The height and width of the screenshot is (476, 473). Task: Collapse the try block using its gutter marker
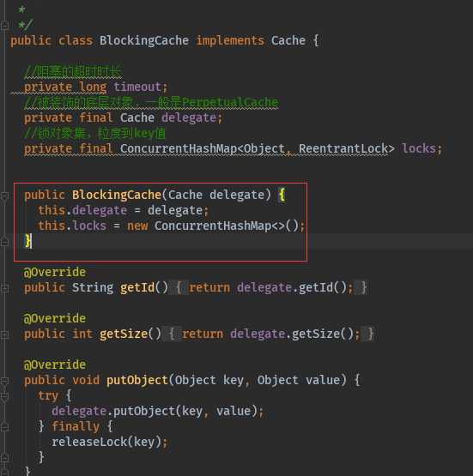pos(4,396)
